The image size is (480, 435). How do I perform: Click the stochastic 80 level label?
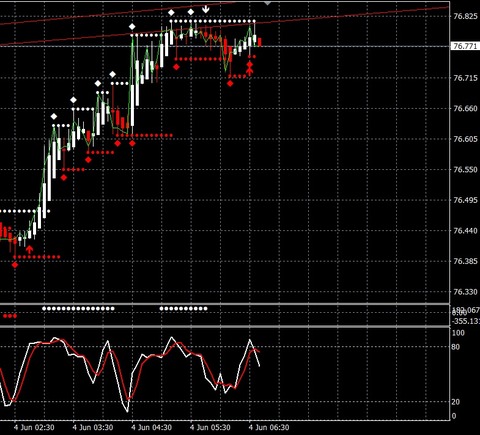tap(455, 347)
